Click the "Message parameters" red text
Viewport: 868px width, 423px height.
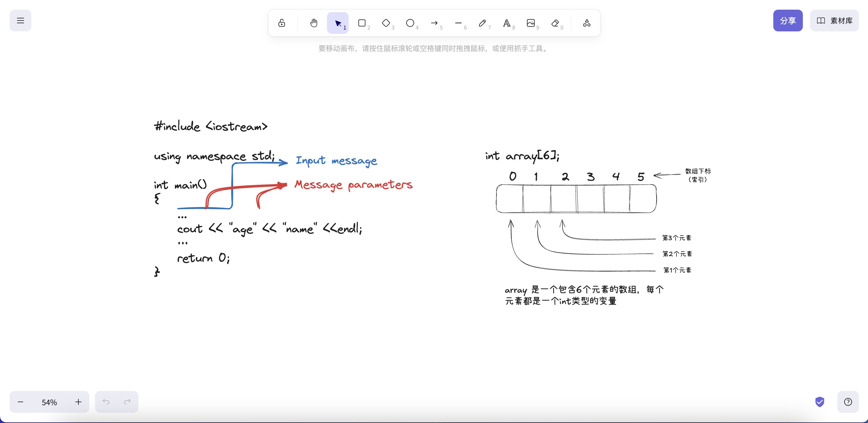point(353,185)
